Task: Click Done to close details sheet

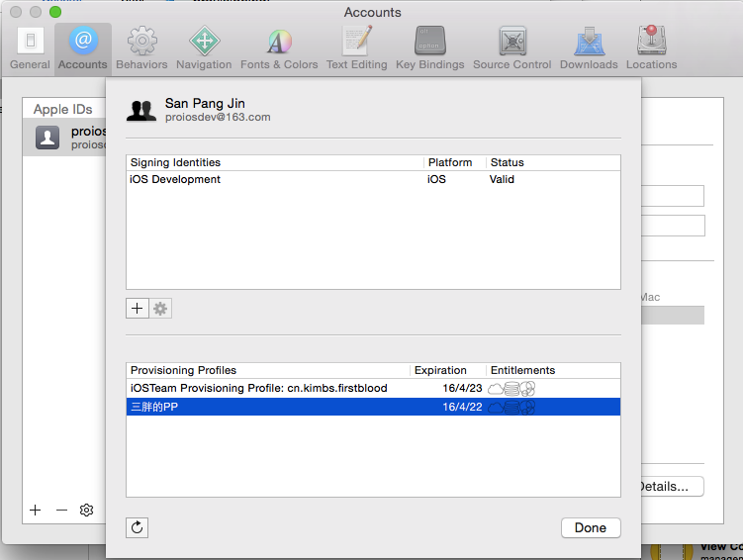Action: (x=591, y=527)
